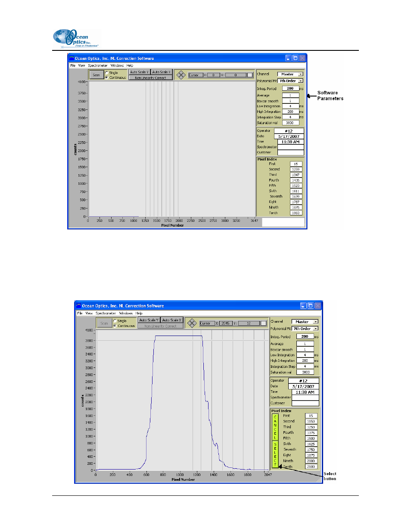Image resolution: width=411 pixels, height=532 pixels.
Task: Open the Channel dropdown in upper window
Action: click(x=290, y=74)
